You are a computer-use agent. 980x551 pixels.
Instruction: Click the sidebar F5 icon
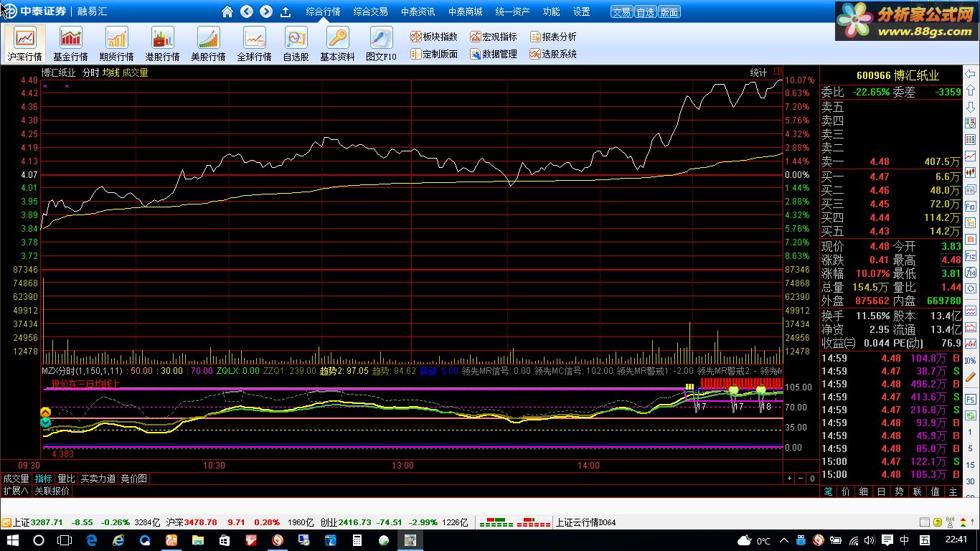(x=971, y=398)
